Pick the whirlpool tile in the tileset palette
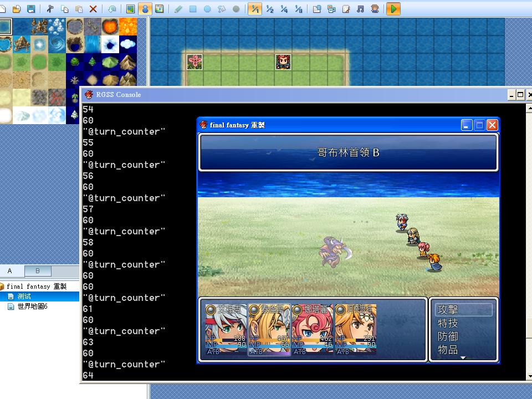 tap(57, 44)
